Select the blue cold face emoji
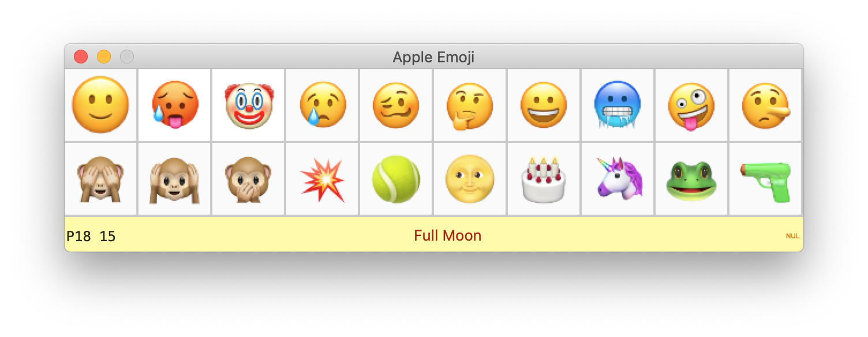Screen dimensions: 868x337 (618, 105)
